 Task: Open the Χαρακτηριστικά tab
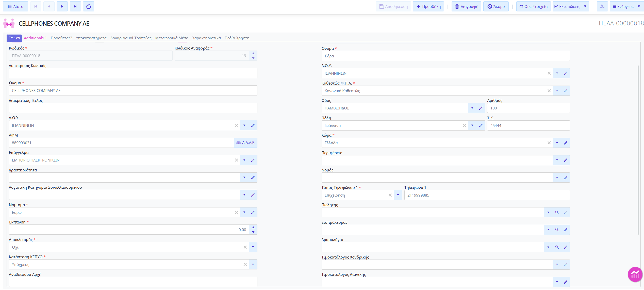point(206,38)
